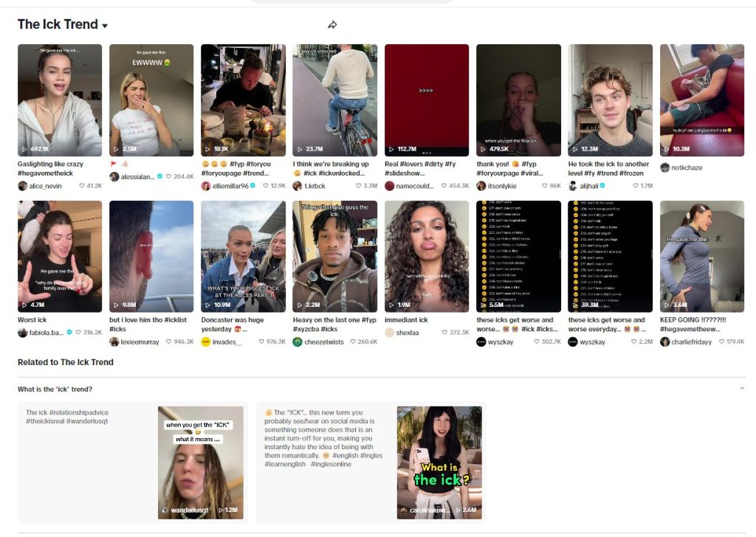Open alijhali's profile avatar
This screenshot has width=756, height=537.
(573, 186)
